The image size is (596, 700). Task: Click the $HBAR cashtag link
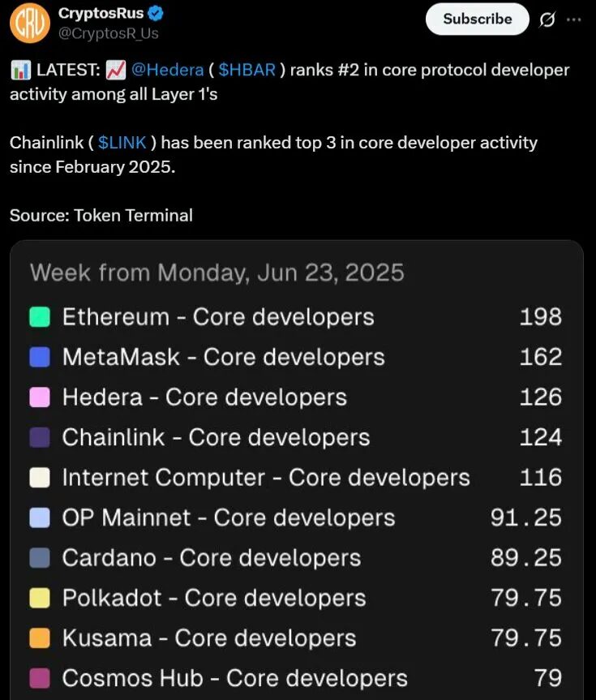(x=248, y=70)
